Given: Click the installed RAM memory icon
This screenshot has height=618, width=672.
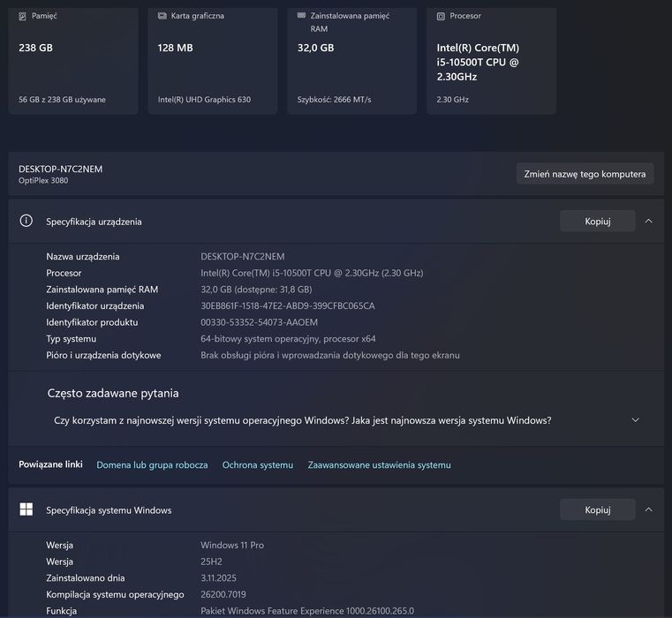Looking at the screenshot, I should [302, 16].
